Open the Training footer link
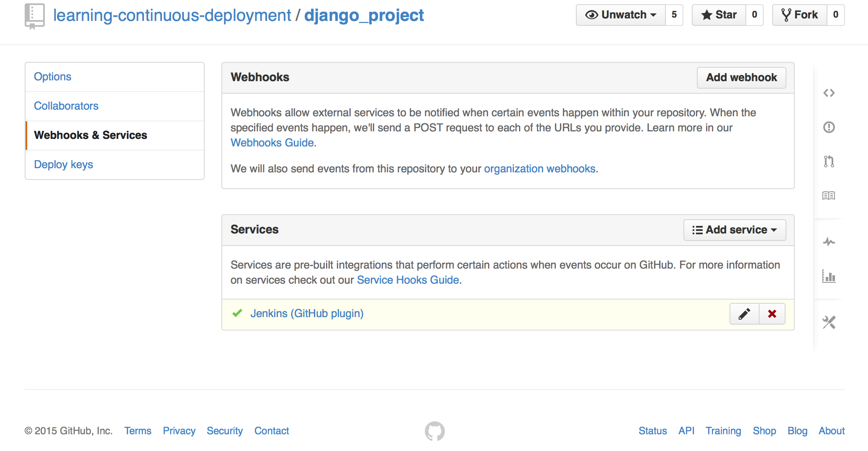Viewport: 868px width, 451px height. click(x=723, y=431)
